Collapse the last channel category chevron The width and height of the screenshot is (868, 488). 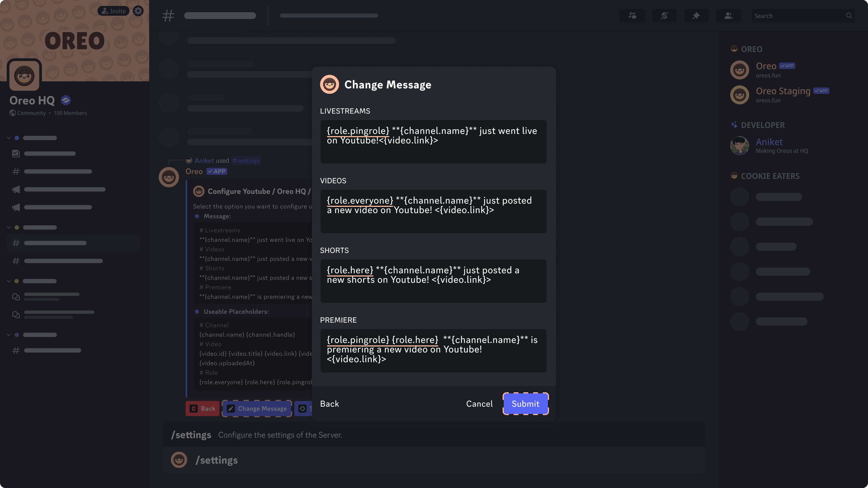[x=9, y=335]
